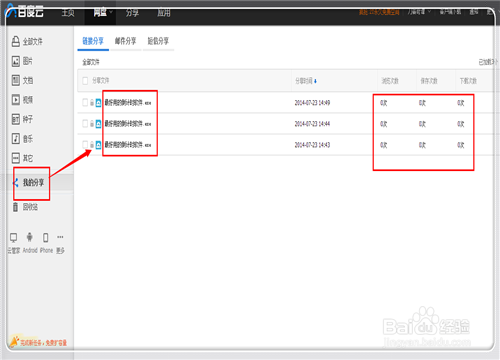Click view count 0次 in 14:49 row
The image size is (500, 360).
[384, 103]
